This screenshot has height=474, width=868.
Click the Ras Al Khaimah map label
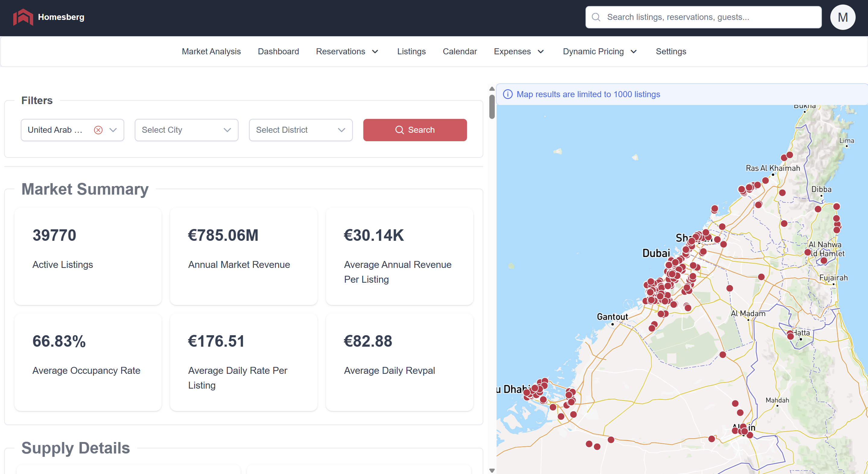pos(773,168)
